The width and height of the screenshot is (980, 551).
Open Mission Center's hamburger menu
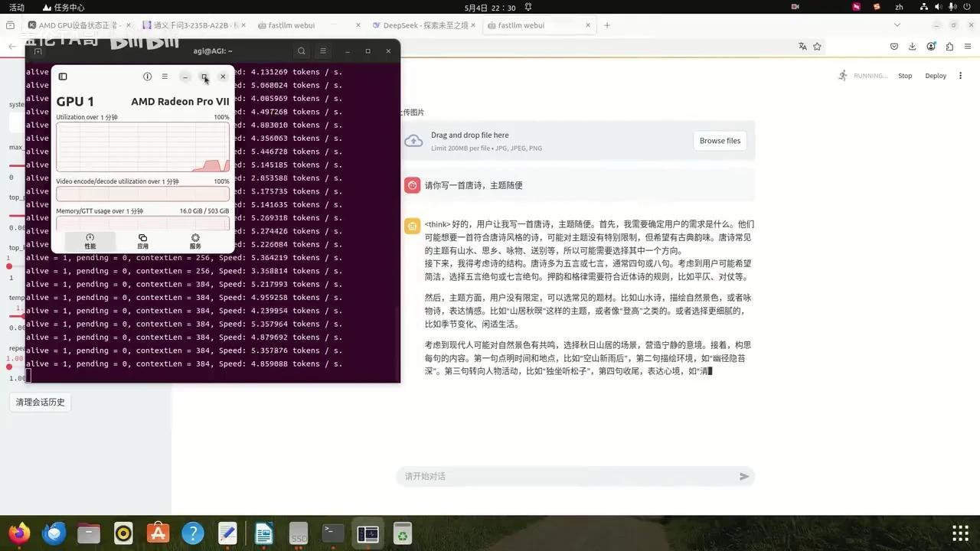165,76
